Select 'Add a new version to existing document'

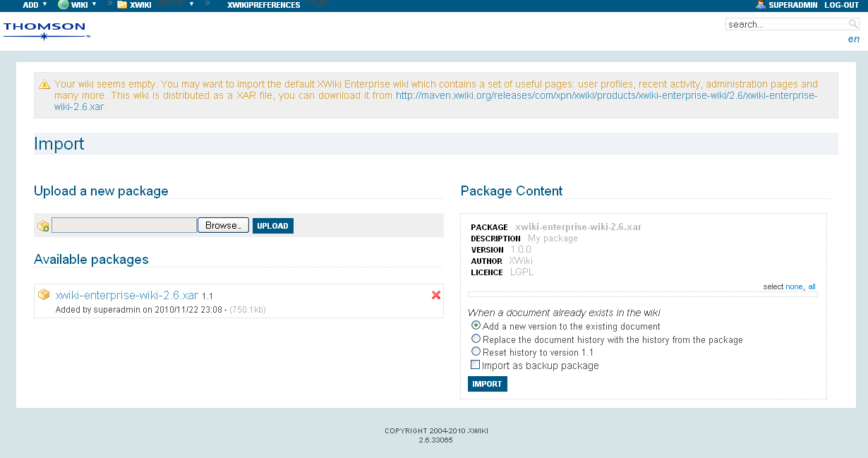476,326
